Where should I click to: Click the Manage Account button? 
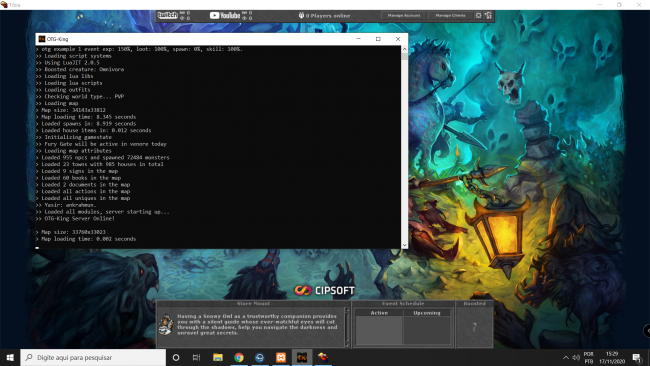click(x=404, y=16)
